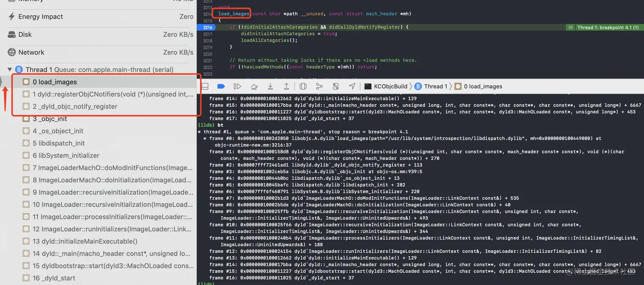
Task: Click console 'frame #13' initializeMainExecutable line below bt
Action: [x=313, y=258]
